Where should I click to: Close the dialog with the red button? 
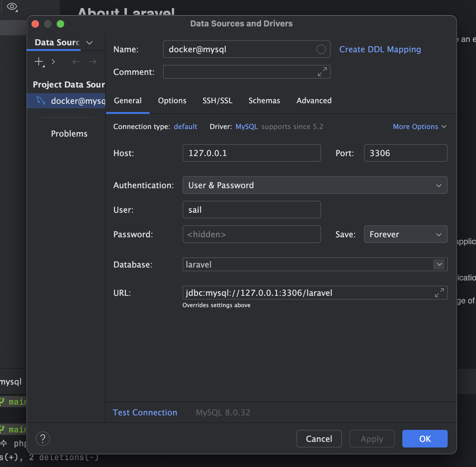35,24
